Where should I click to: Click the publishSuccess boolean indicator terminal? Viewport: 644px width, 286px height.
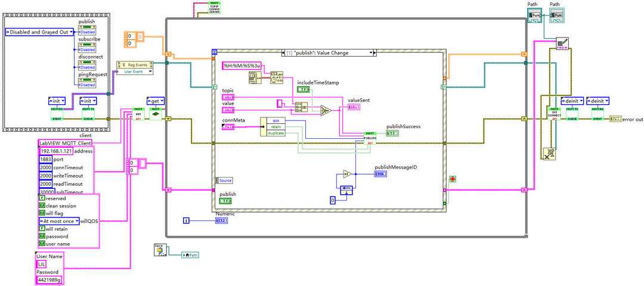392,133
